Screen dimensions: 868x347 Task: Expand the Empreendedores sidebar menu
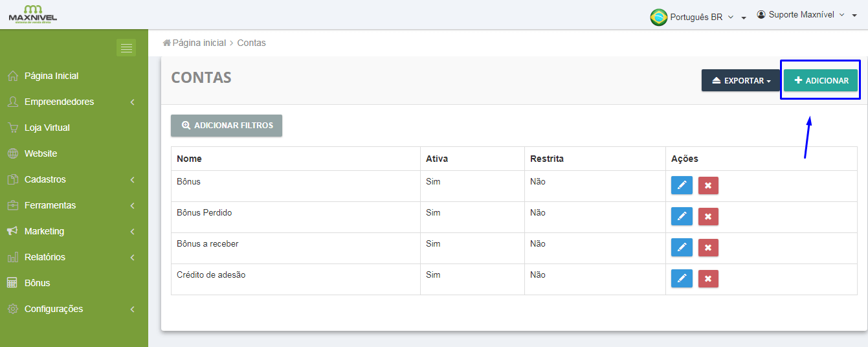coord(59,102)
